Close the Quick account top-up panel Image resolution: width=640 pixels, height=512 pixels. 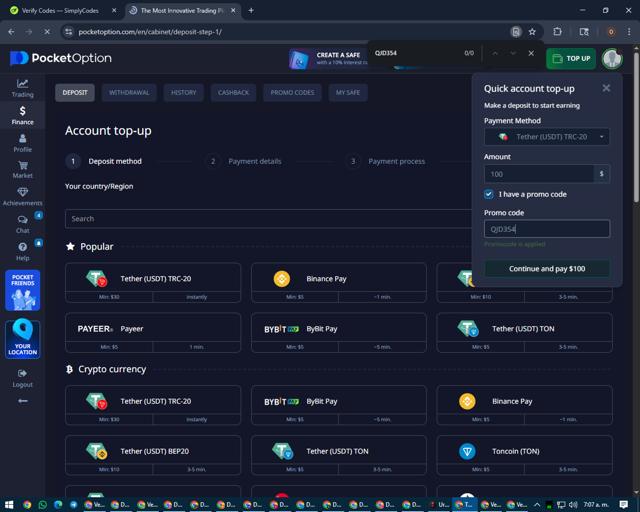coord(606,88)
